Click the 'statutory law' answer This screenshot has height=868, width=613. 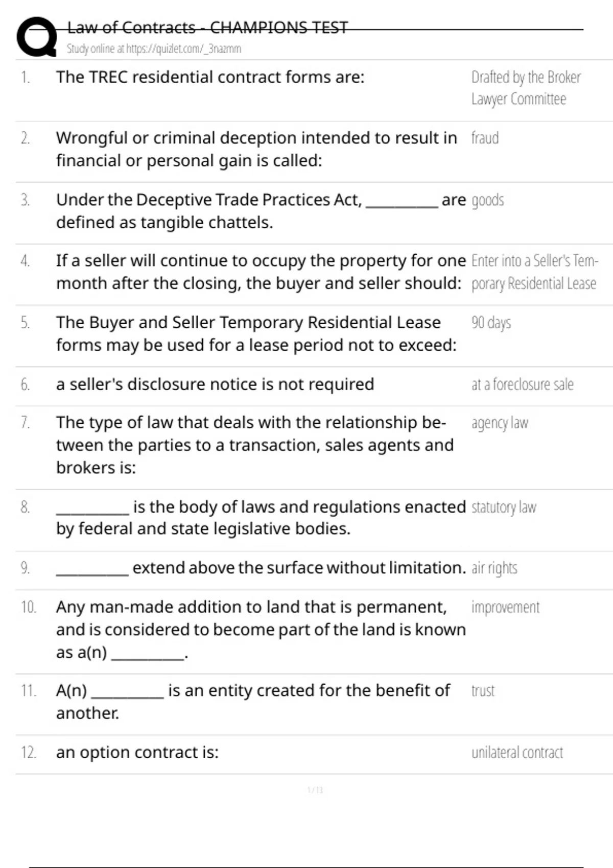tap(504, 507)
